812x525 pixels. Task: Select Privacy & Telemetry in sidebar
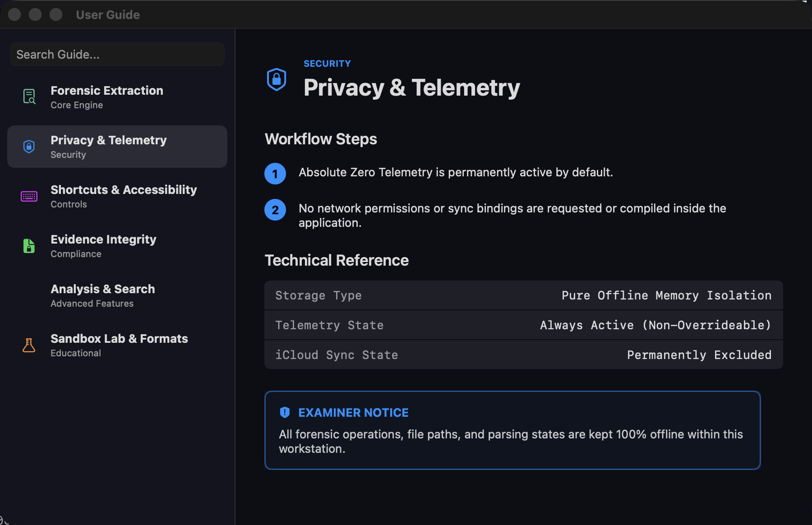(x=117, y=147)
